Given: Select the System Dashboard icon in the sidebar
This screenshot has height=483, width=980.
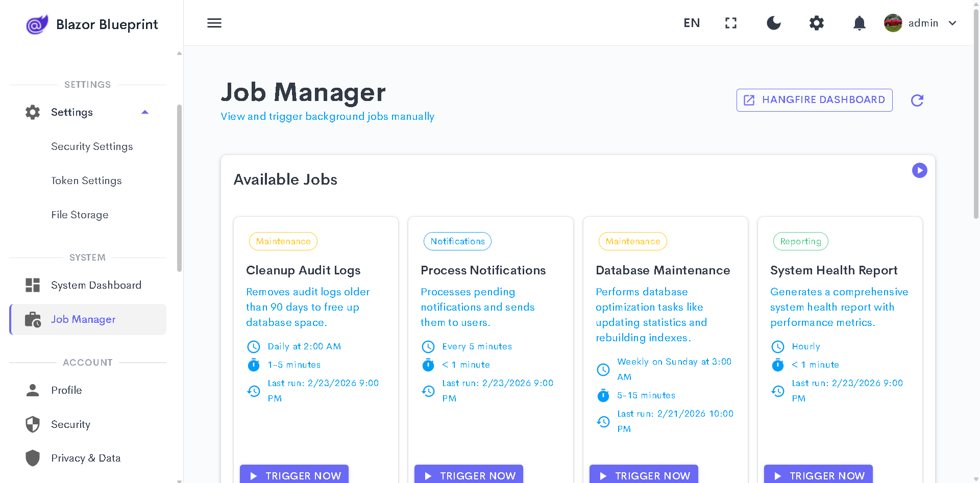Looking at the screenshot, I should tap(32, 285).
